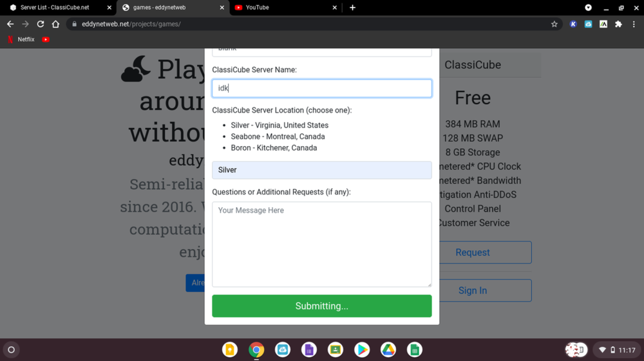Open the account avatar tray icon

pyautogui.click(x=576, y=350)
